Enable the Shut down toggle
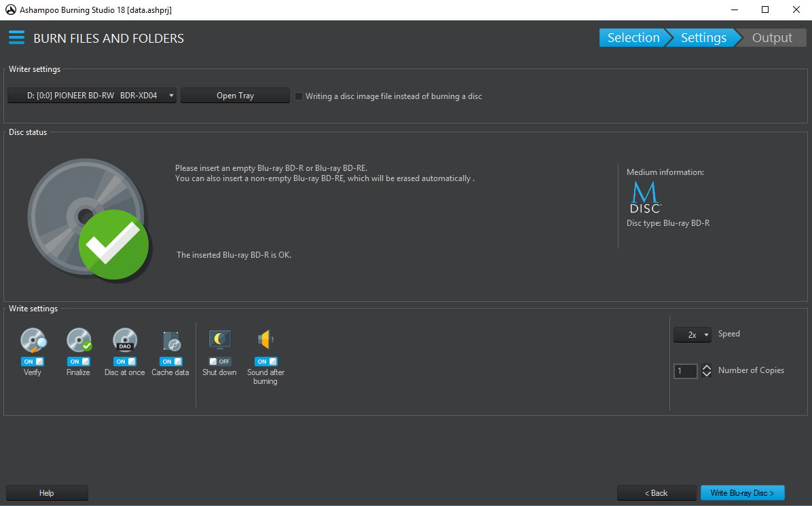 tap(219, 362)
